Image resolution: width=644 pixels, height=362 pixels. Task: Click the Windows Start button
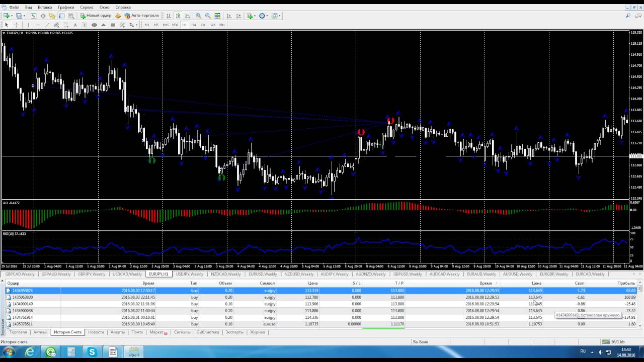pos(9,352)
